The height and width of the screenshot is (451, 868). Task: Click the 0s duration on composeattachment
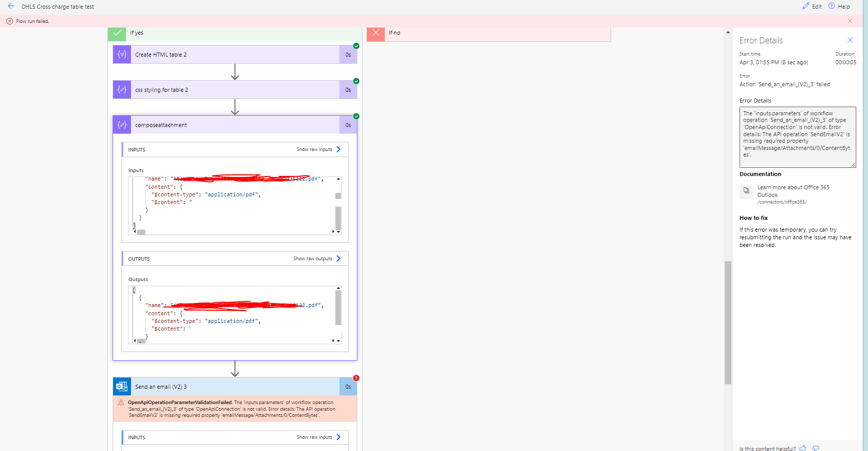click(348, 125)
